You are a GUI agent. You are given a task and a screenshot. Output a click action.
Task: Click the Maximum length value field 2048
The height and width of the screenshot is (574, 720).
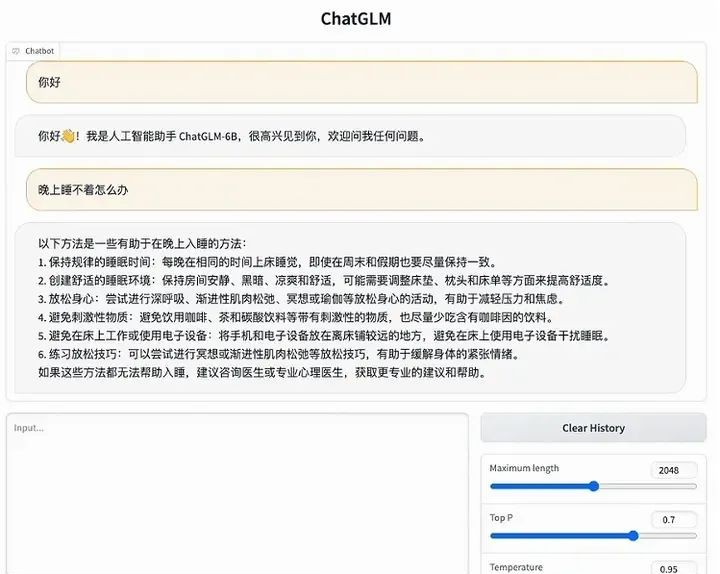(x=674, y=470)
